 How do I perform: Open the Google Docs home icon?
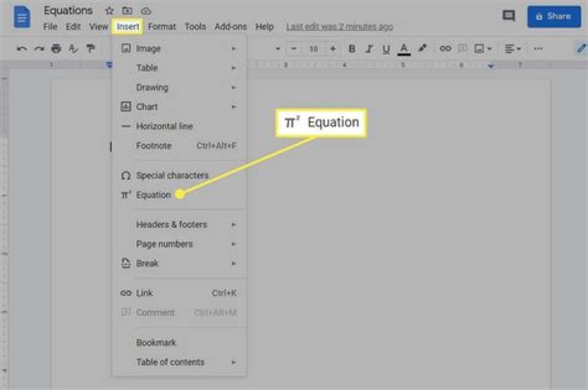click(21, 17)
